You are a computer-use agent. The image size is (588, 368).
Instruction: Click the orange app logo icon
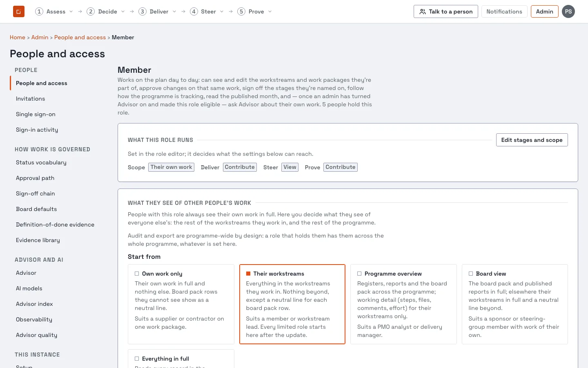tap(19, 11)
